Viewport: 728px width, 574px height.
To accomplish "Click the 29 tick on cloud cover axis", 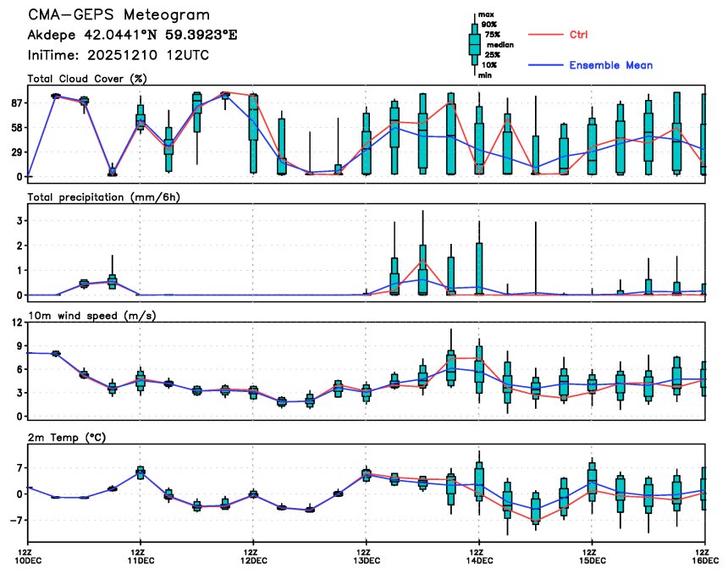I will click(x=17, y=152).
